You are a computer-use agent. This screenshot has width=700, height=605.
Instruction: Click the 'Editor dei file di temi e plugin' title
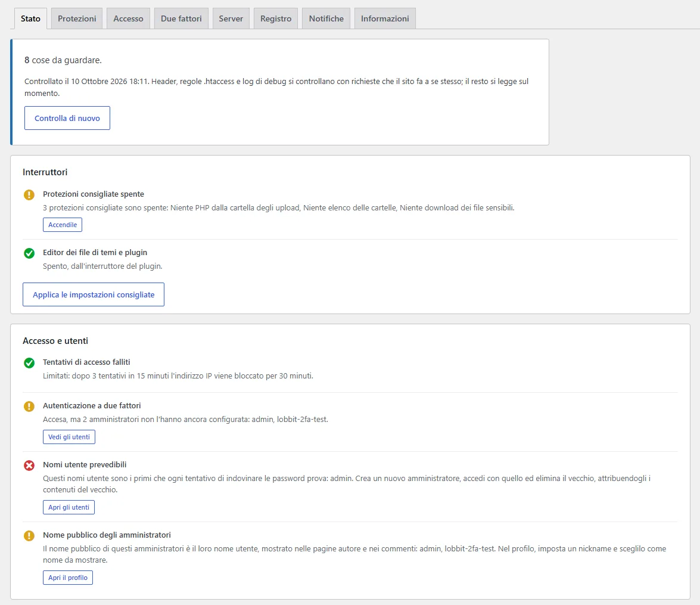[95, 253]
